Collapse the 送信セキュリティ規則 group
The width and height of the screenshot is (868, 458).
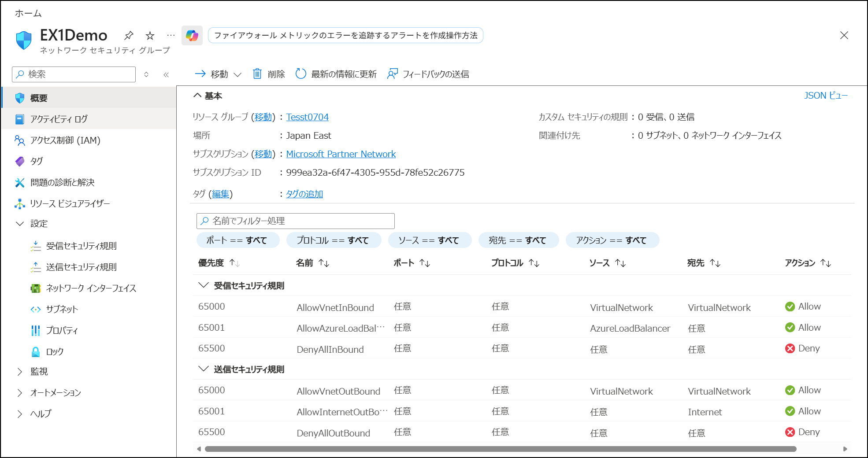[x=203, y=369]
